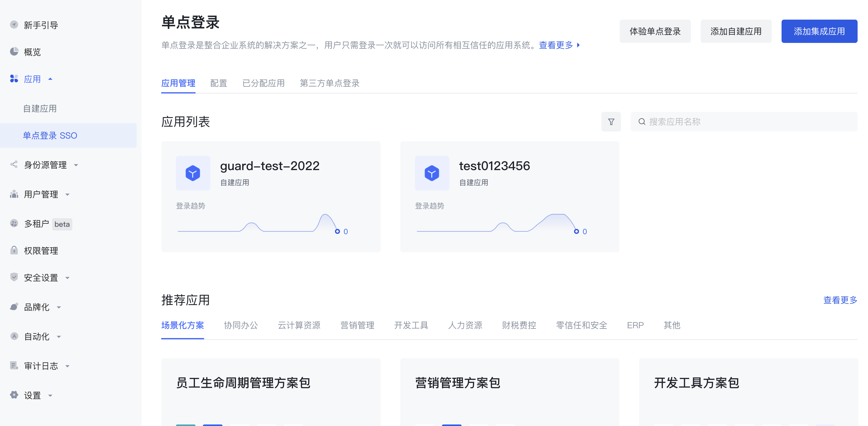This screenshot has width=868, height=426.
Task: Click the 添加集成应用 button
Action: click(819, 31)
